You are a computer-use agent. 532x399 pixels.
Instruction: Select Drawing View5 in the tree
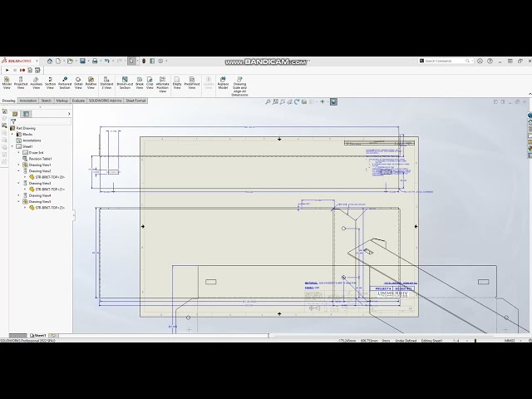coord(40,201)
